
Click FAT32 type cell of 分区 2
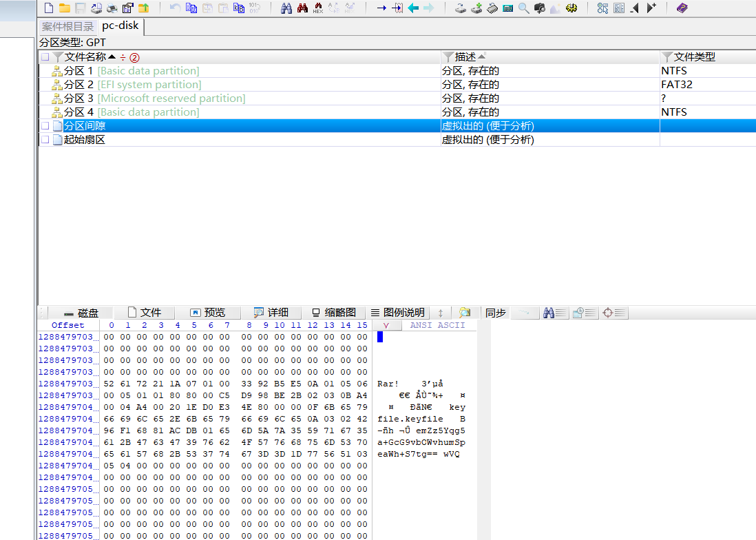(x=677, y=84)
